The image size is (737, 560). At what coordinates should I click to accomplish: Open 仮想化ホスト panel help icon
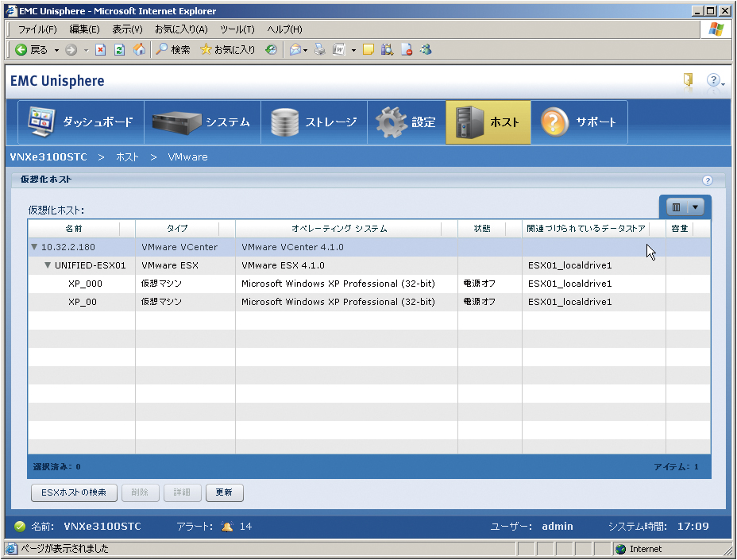708,180
